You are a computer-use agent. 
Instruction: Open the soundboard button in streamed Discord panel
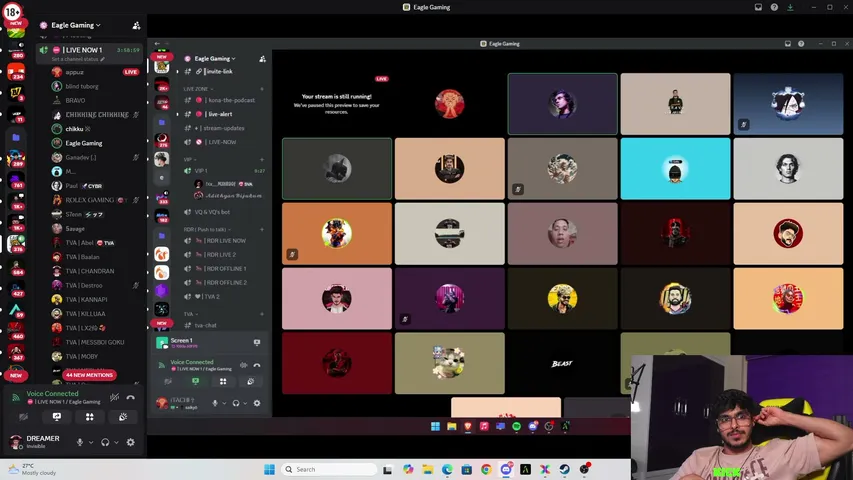(250, 381)
